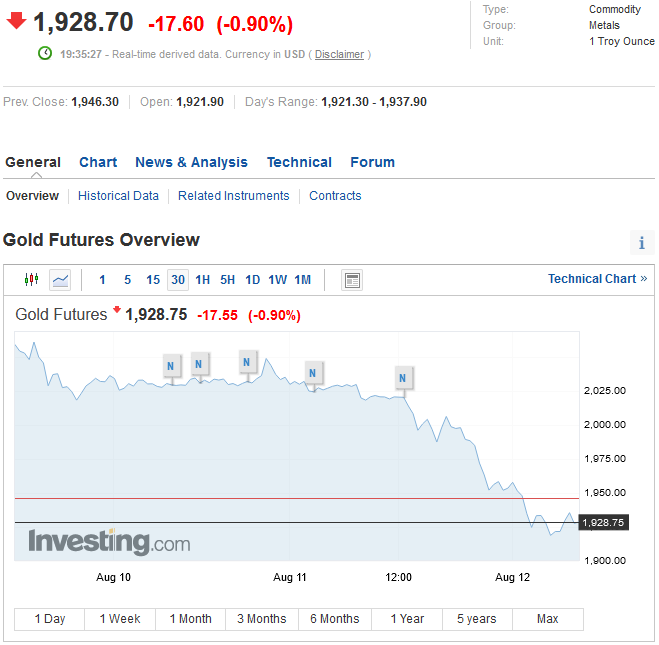Select the 1 Month time range

[x=190, y=619]
